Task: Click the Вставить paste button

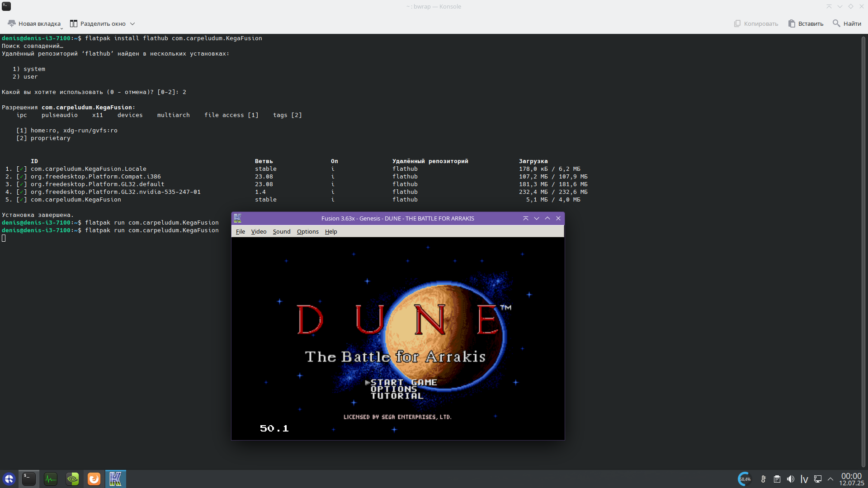Action: (x=806, y=23)
